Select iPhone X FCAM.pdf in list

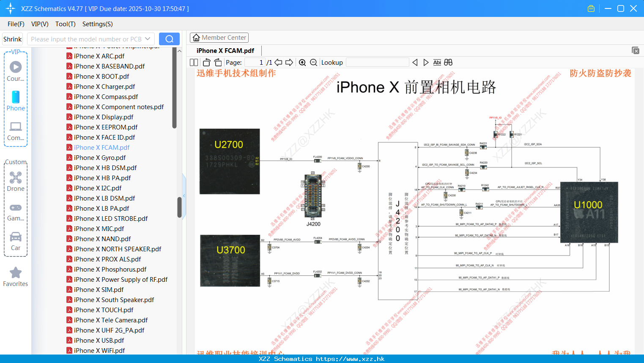tap(101, 147)
